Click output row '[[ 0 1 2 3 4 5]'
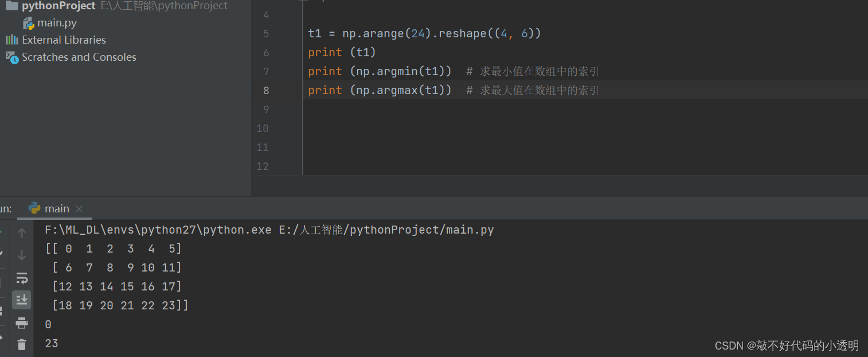 114,249
